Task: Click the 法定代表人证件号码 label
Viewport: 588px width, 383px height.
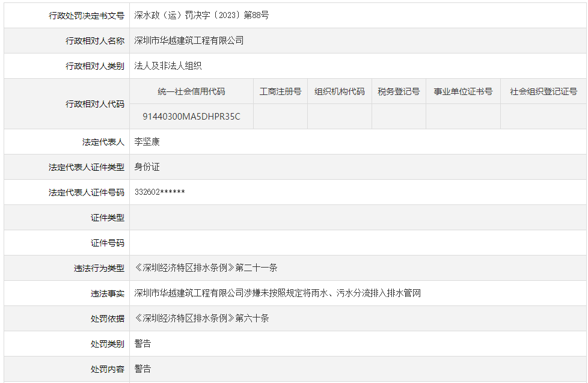Action: pyautogui.click(x=86, y=192)
